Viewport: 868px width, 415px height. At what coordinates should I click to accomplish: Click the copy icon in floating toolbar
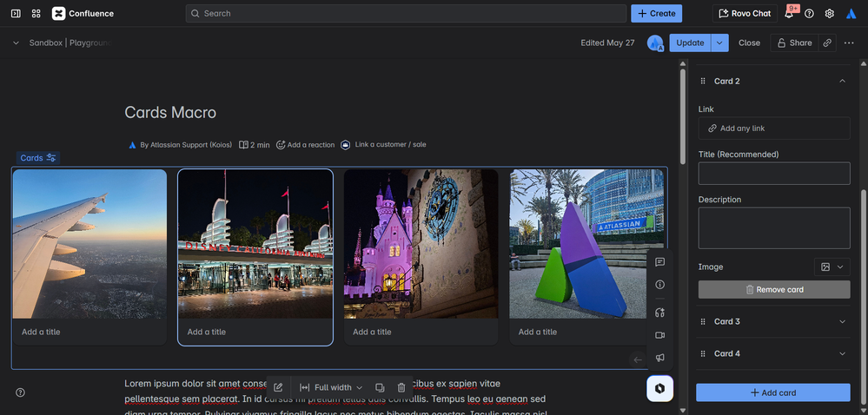[380, 387]
